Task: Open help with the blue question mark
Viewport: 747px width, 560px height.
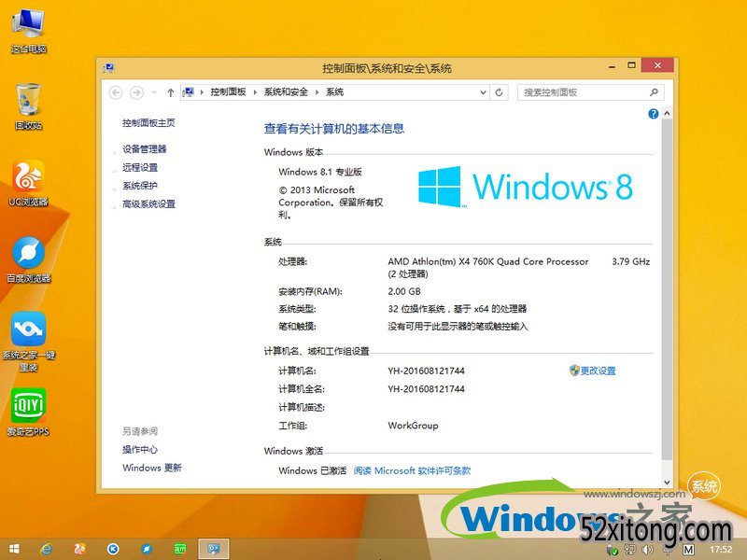Action: pyautogui.click(x=653, y=114)
